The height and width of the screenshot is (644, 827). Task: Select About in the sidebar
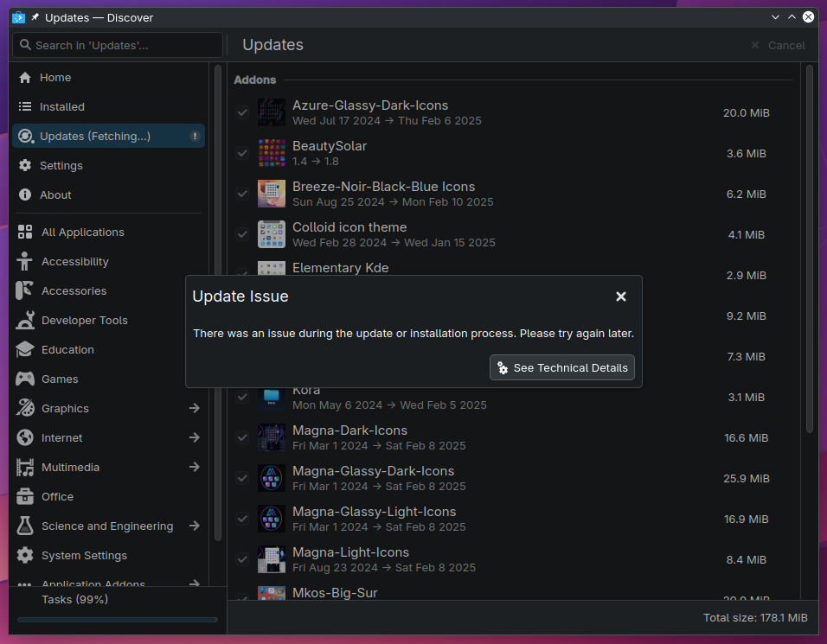pyautogui.click(x=108, y=195)
